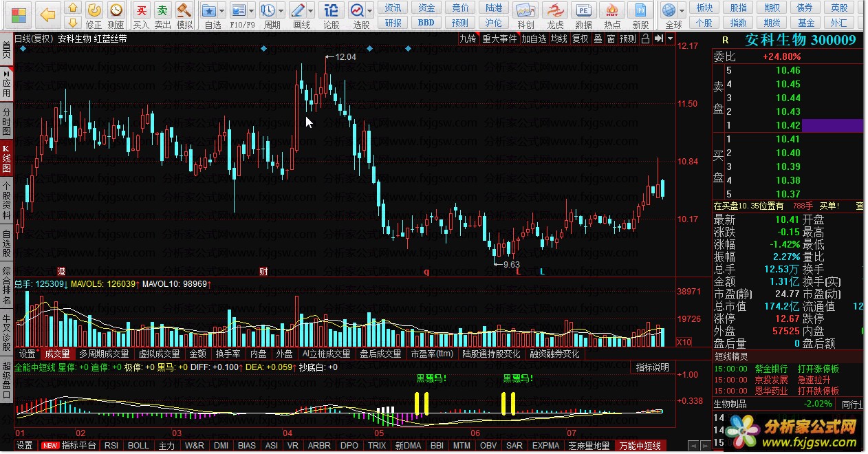
Task: Click 加自选 to add to watchlist
Action: [x=534, y=39]
